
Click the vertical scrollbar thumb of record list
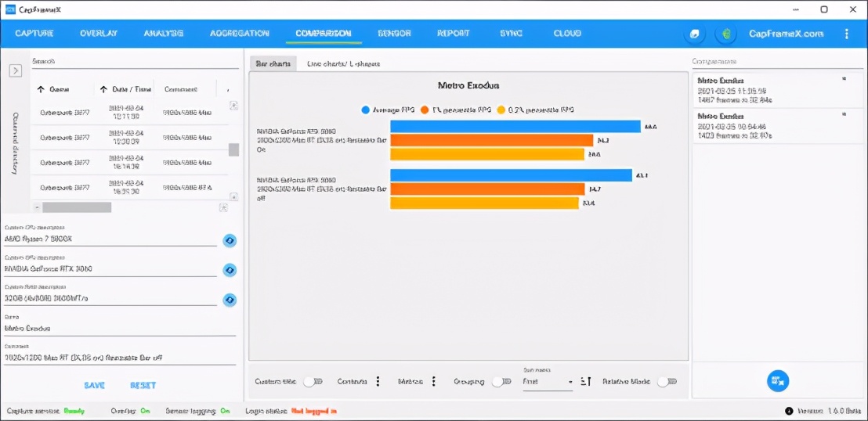tap(233, 149)
